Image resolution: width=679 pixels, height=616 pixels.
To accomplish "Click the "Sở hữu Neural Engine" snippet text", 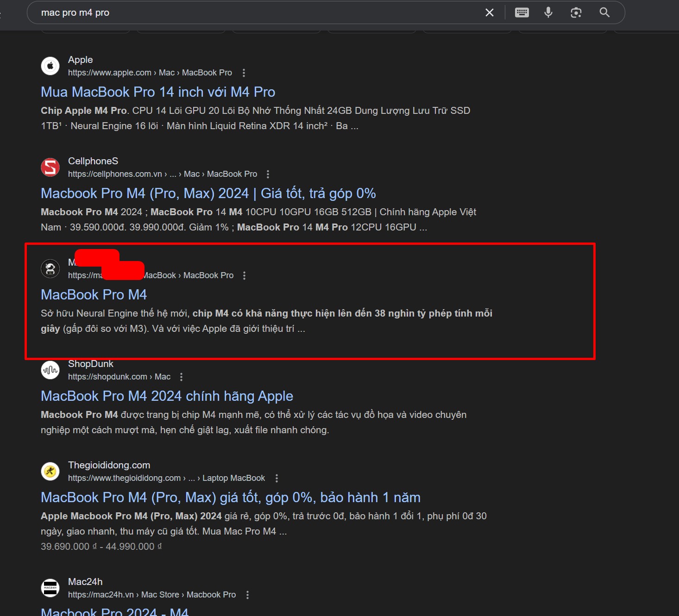I will 266,321.
